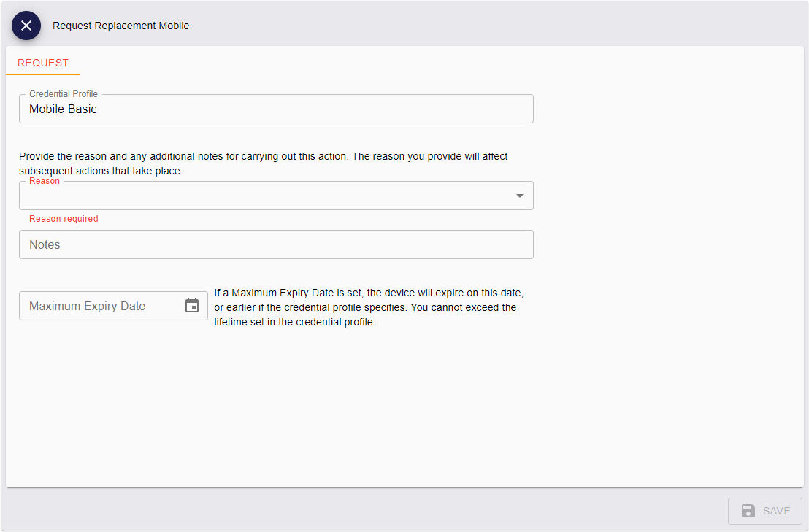Open the calendar date picker icon
This screenshot has height=532, width=809.
192,306
